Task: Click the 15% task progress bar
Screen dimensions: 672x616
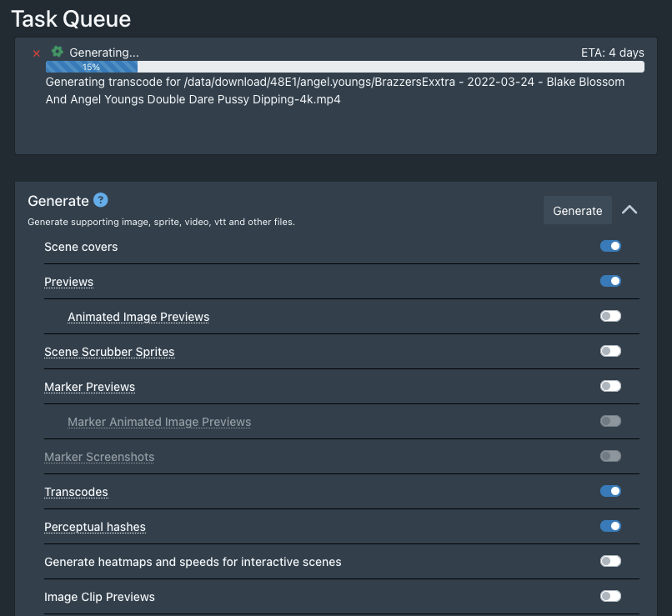Action: coord(344,67)
